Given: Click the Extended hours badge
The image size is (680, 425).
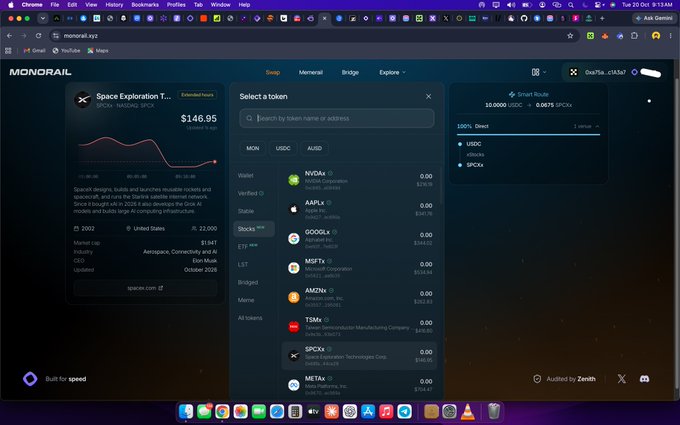Looking at the screenshot, I should (x=197, y=95).
